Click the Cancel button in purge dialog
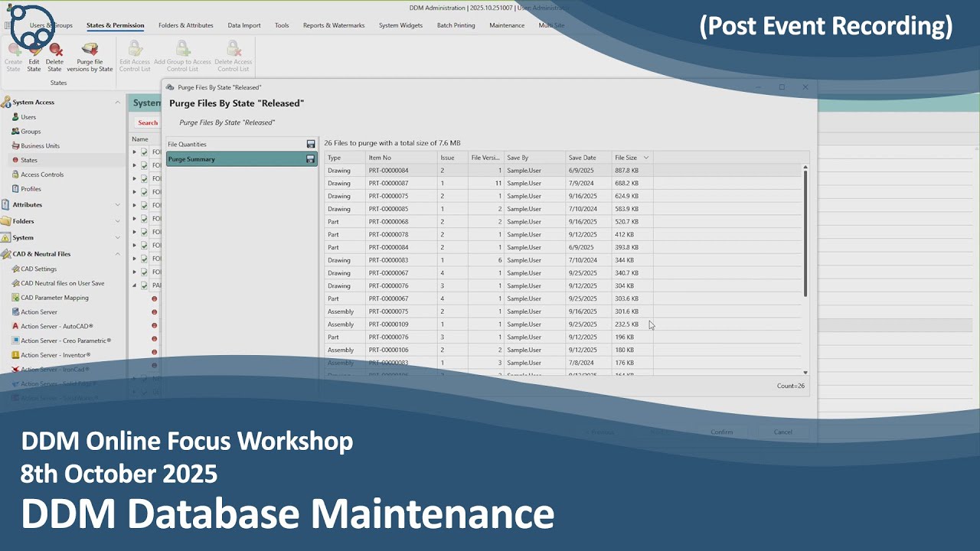980x551 pixels. (782, 432)
